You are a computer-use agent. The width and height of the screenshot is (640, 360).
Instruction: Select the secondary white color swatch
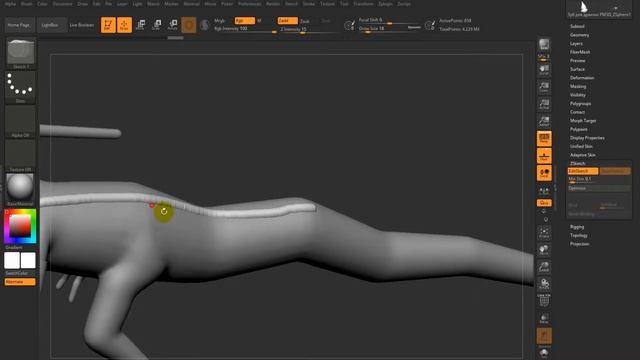28,260
